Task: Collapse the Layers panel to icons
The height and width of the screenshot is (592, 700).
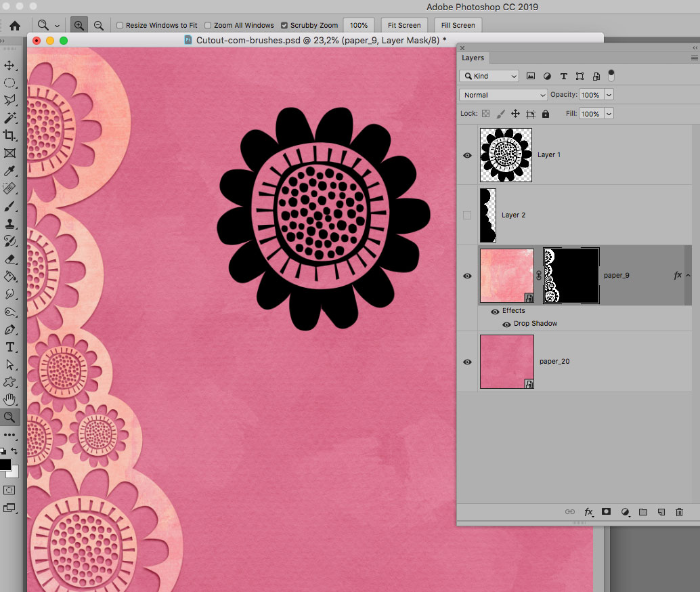Action: point(695,47)
